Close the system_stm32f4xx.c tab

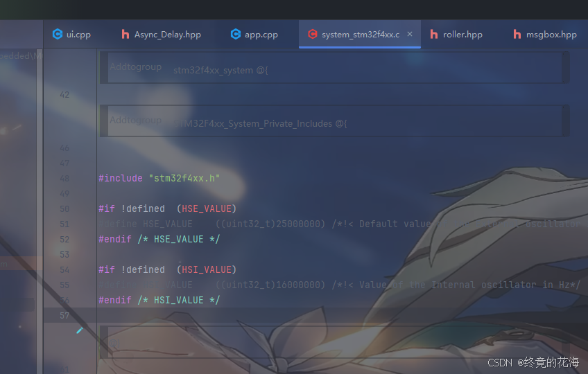click(410, 34)
